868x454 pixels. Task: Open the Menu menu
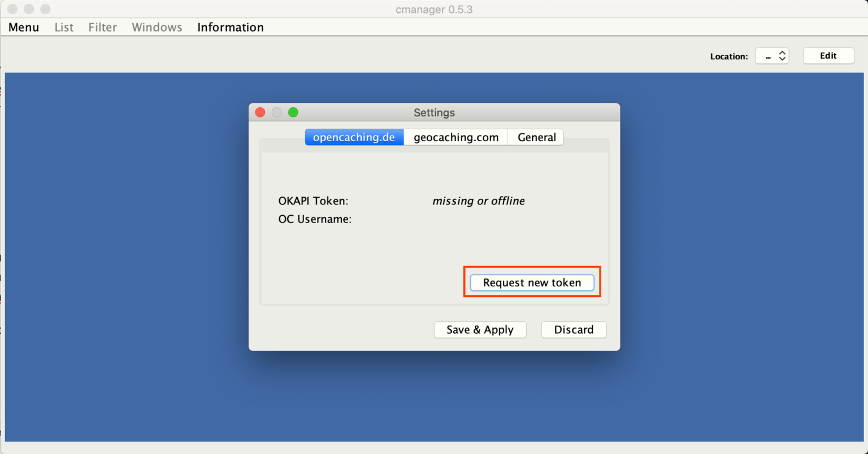click(x=24, y=27)
